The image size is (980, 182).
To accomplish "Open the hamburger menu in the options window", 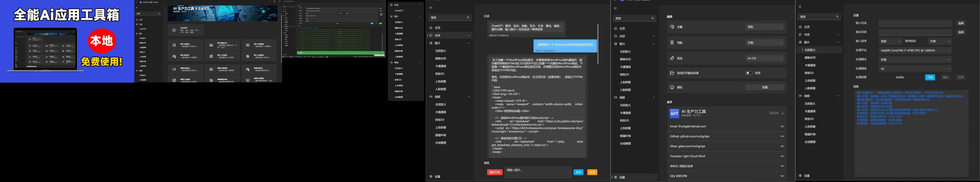I will tap(615, 8).
